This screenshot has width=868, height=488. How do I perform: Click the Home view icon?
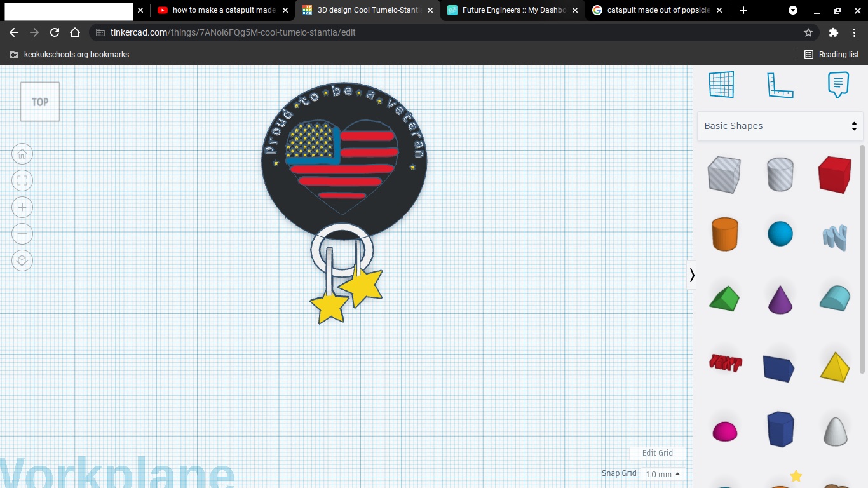[x=22, y=154]
